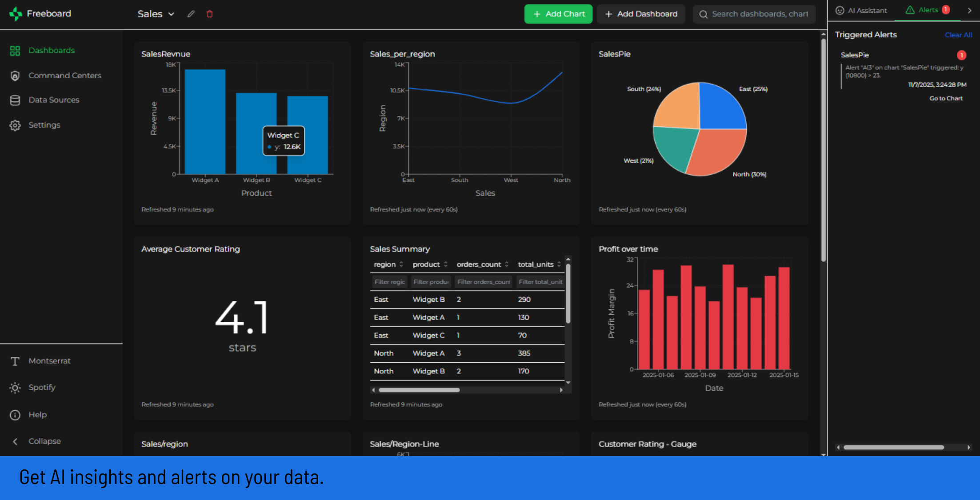Viewport: 980px width, 500px height.
Task: Collapse the alerts panel with the chevron
Action: click(x=970, y=10)
